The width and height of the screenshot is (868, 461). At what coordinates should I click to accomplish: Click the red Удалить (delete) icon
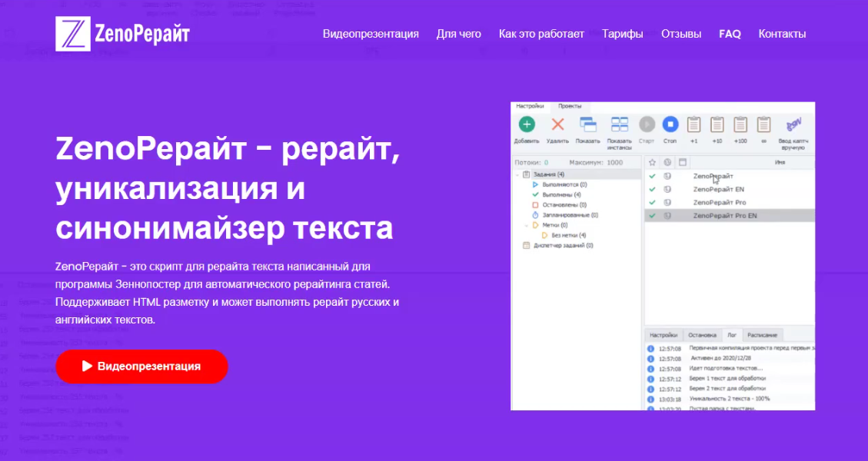(558, 124)
